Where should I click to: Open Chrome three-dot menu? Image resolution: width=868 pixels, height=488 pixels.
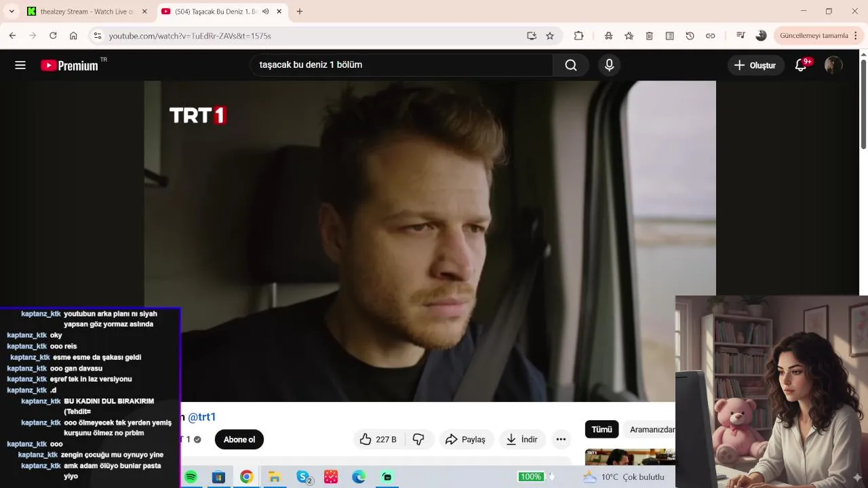coord(856,36)
